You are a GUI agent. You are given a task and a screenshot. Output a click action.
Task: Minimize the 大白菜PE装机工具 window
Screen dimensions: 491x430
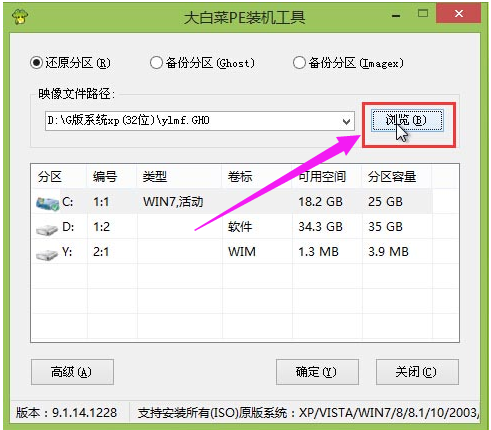(396, 15)
